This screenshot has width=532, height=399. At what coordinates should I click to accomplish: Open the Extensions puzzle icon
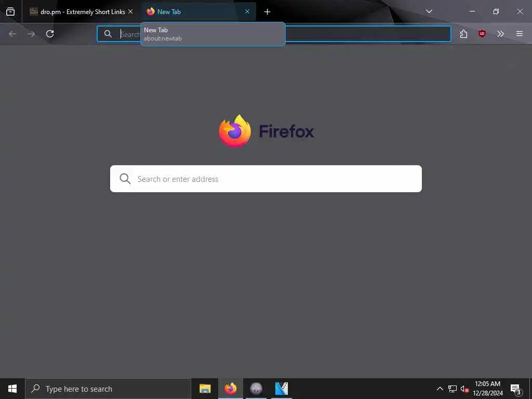pos(463,34)
